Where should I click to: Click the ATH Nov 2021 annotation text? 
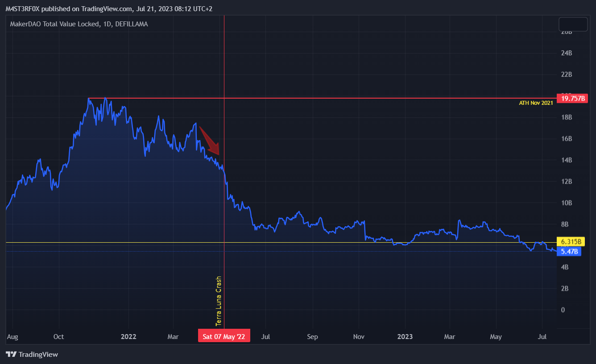(536, 103)
